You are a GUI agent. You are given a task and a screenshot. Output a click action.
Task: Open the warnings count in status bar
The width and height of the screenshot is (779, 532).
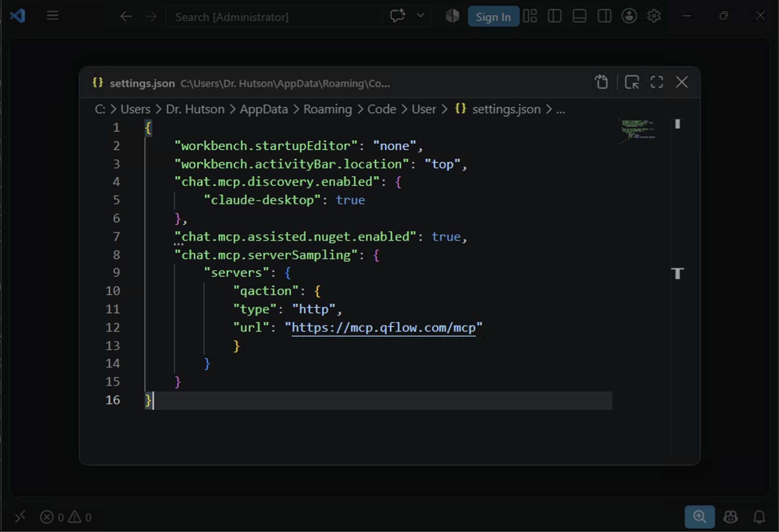coord(80,517)
